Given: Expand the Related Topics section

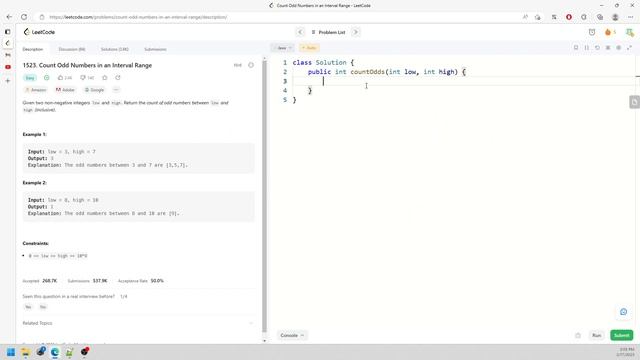Looking at the screenshot, I should [138, 323].
